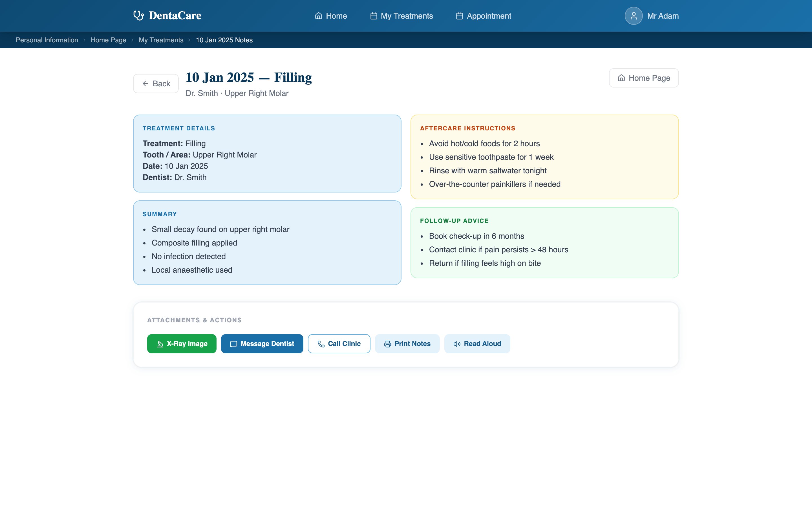
Task: Click the house icon in Home Page button
Action: click(621, 78)
